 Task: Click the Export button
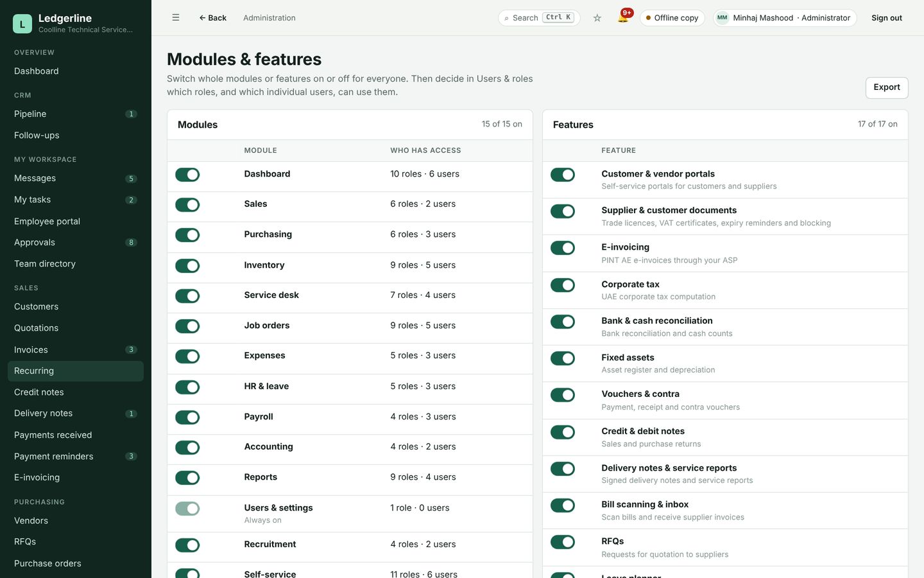(x=887, y=87)
